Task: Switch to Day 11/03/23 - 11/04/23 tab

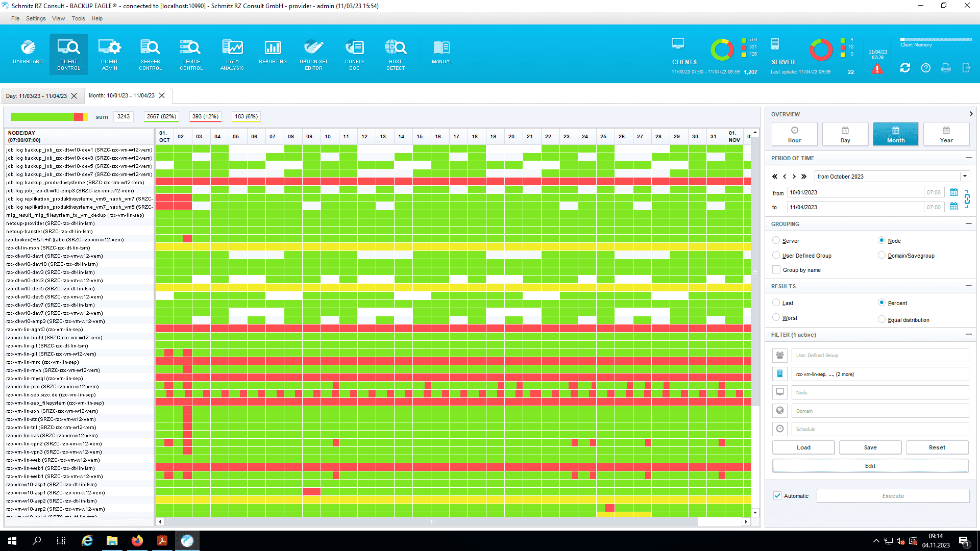Action: [x=36, y=96]
